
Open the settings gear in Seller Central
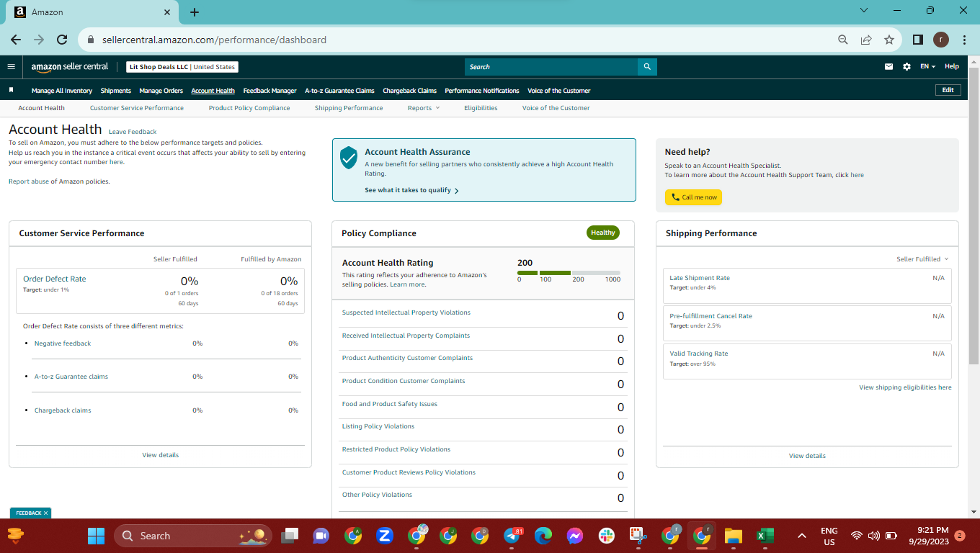(x=906, y=67)
